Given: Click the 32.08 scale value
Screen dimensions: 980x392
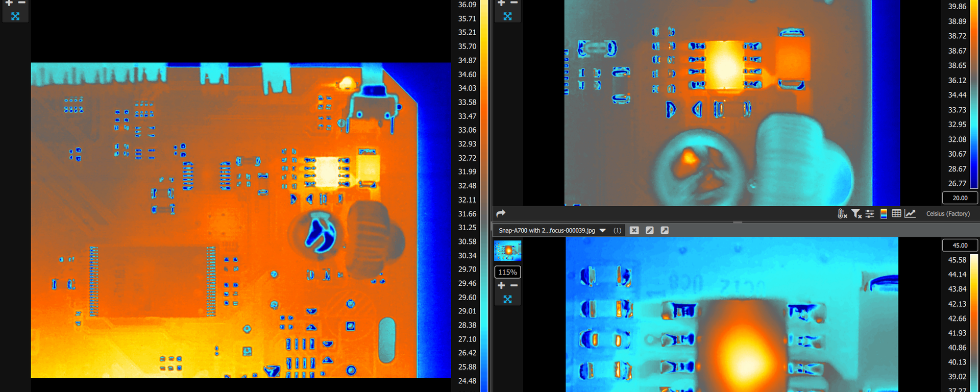Looking at the screenshot, I should point(957,139).
